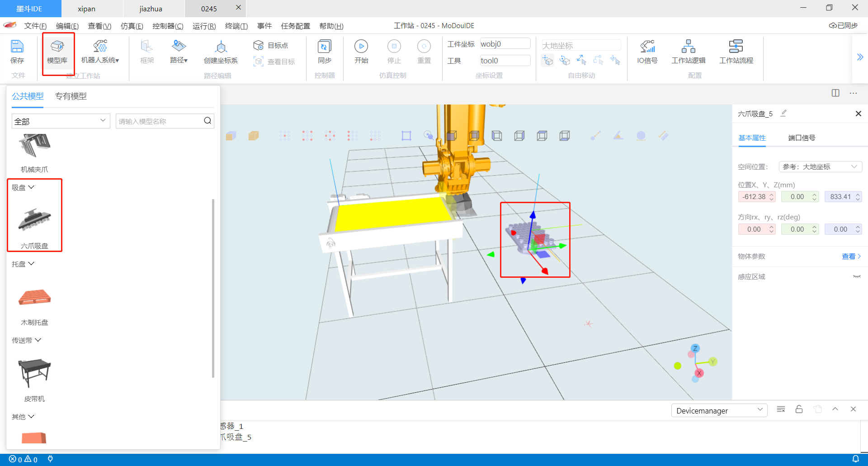Switch to the 专有模型 tab

(71, 96)
